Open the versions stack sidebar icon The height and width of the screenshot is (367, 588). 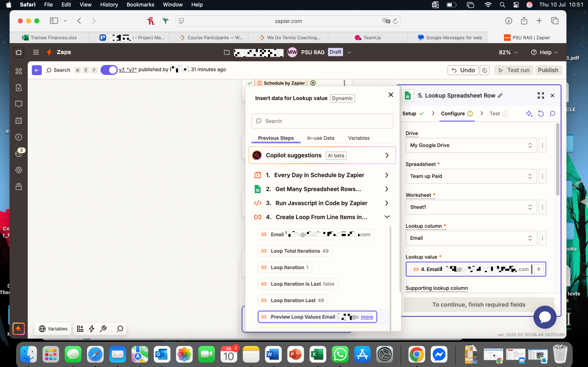[x=19, y=187]
